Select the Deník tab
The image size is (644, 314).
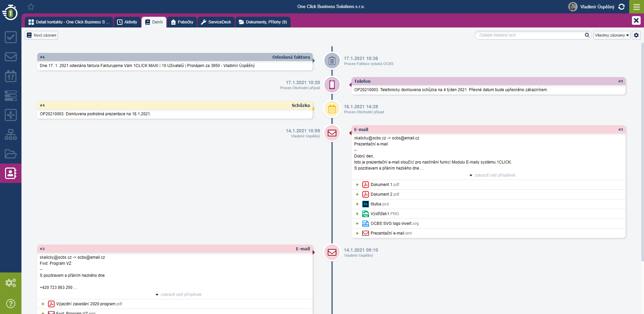pos(154,22)
